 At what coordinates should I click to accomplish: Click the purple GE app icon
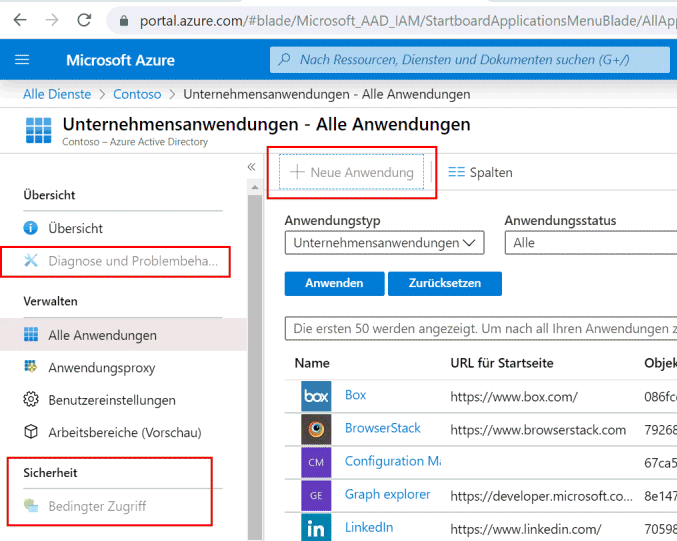(x=316, y=495)
